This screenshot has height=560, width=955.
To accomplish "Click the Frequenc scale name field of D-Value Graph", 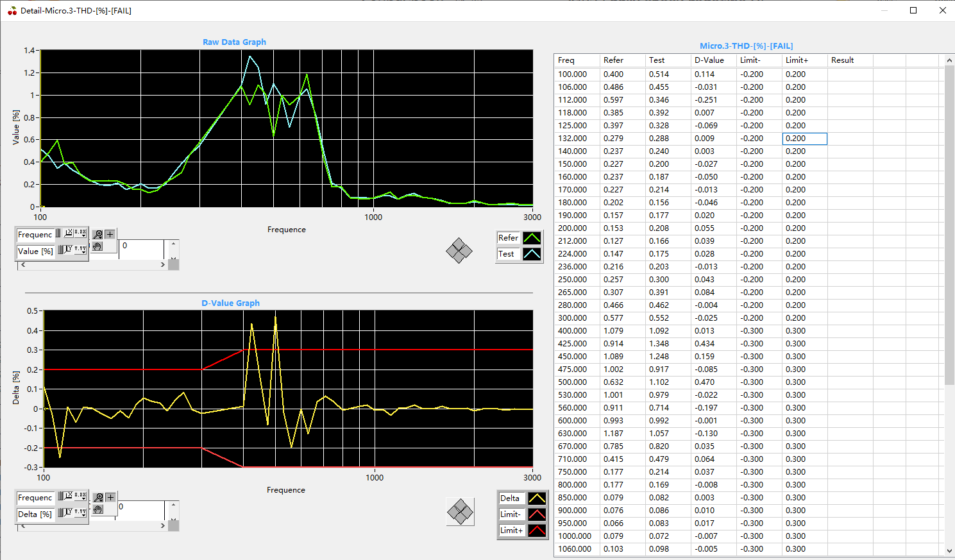I will tap(36, 498).
